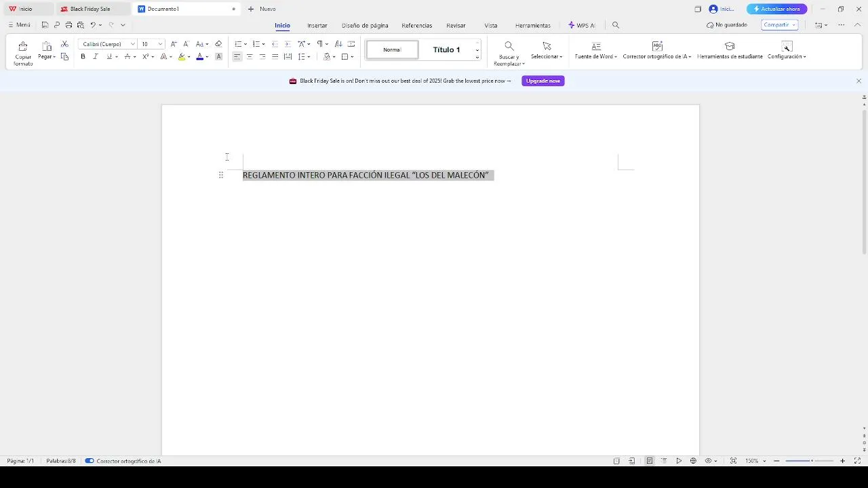Click the Save icon in quick toolbar
Image resolution: width=868 pixels, height=488 pixels.
point(45,25)
